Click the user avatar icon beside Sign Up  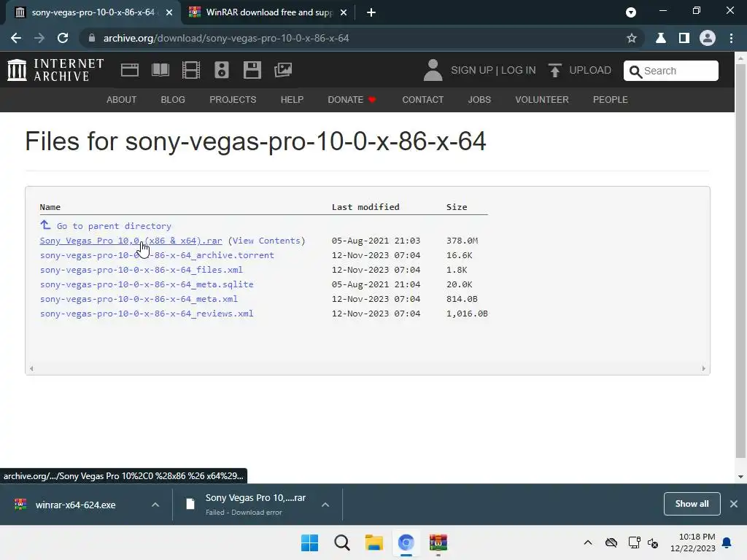[433, 70]
